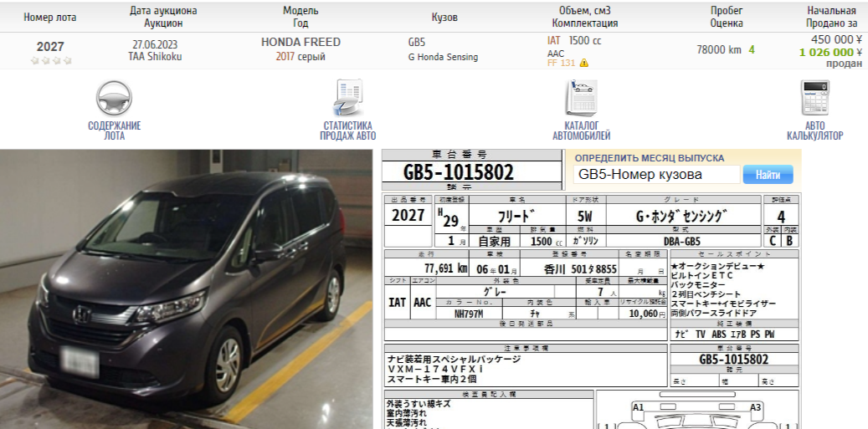Click the продан status text
Viewport: 868px width, 429px height.
(x=845, y=64)
